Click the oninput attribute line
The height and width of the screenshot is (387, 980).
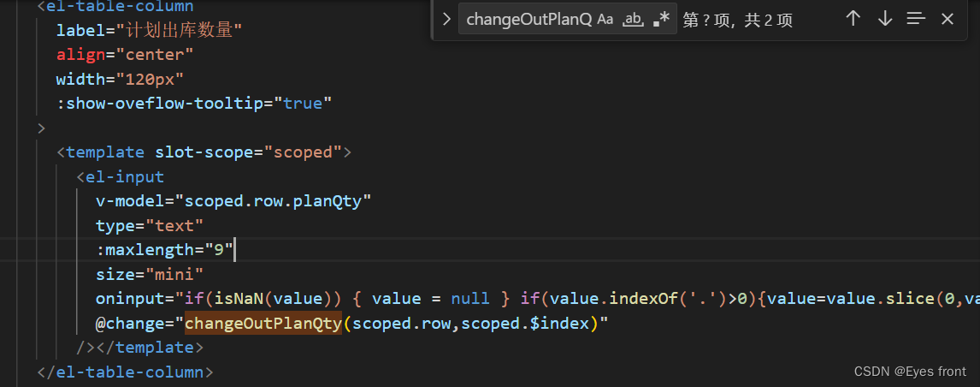[x=538, y=299]
